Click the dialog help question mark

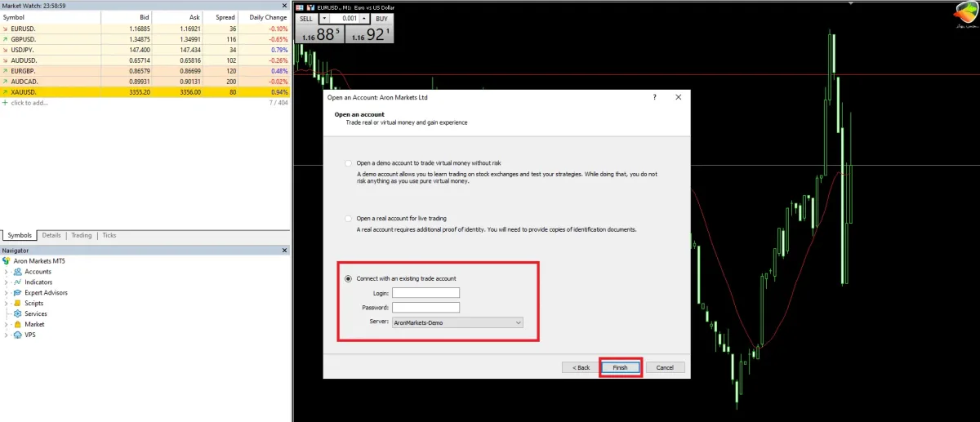click(x=654, y=97)
